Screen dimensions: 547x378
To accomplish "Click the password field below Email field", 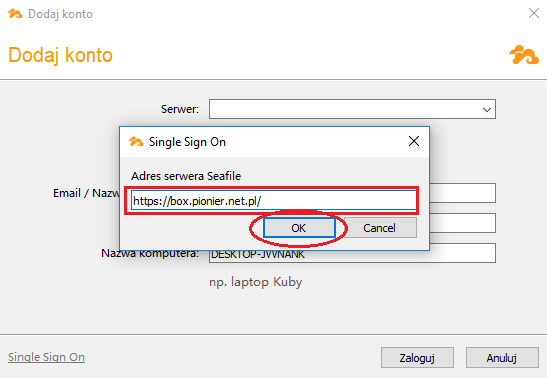I will 463,223.
